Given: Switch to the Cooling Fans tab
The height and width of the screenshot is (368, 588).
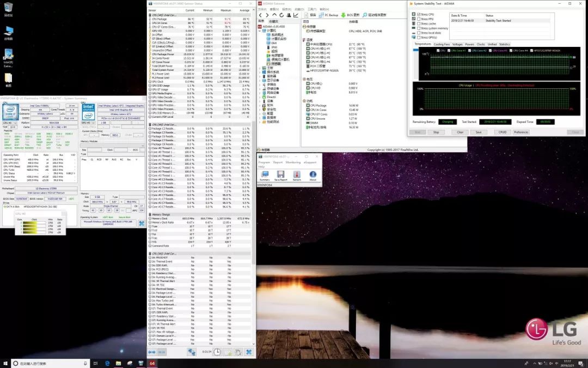Looking at the screenshot, I should click(441, 44).
